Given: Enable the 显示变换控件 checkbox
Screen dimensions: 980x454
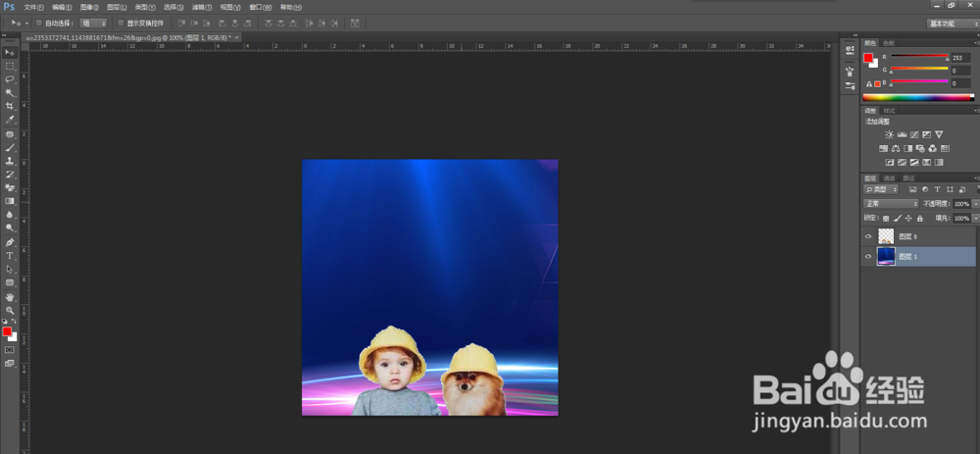Looking at the screenshot, I should coord(122,24).
